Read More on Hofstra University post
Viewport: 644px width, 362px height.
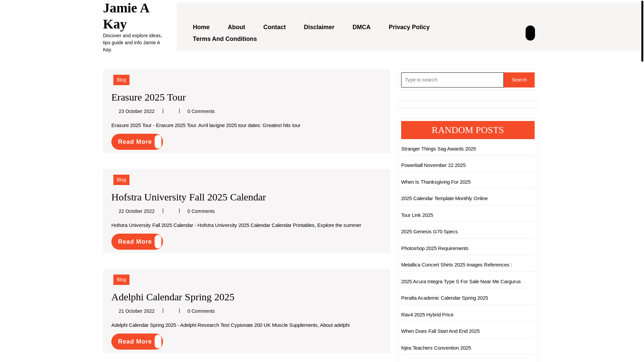point(137,242)
